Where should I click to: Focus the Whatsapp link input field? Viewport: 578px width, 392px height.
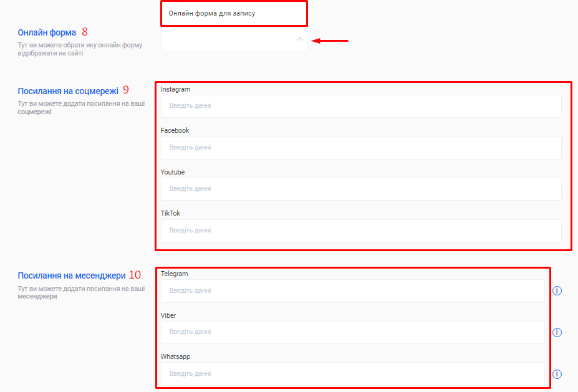coord(352,374)
